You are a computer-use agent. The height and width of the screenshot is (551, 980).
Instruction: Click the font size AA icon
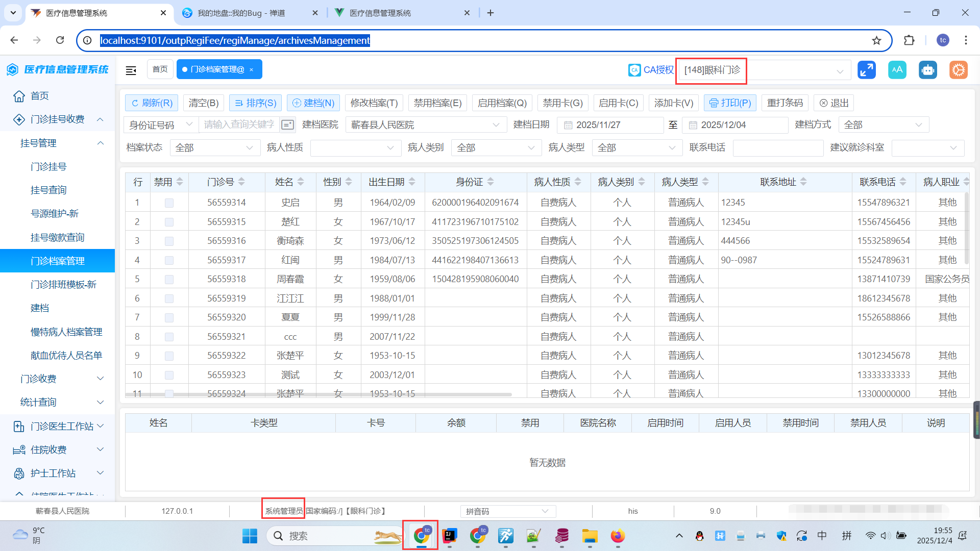click(x=897, y=70)
